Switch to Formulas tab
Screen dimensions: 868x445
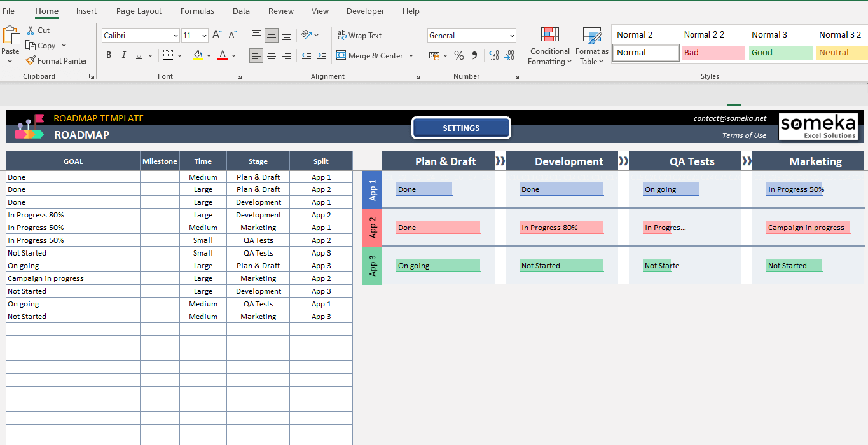click(x=197, y=11)
